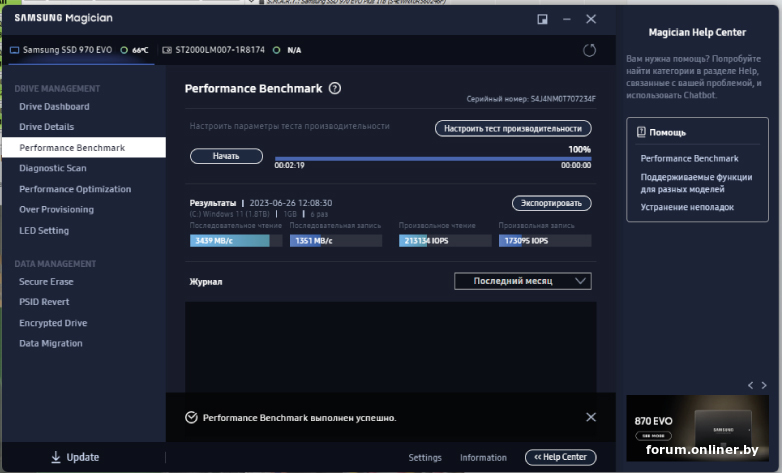This screenshot has height=473, width=782.
Task: Click the 173095 IOPS random write bar
Action: click(x=545, y=240)
